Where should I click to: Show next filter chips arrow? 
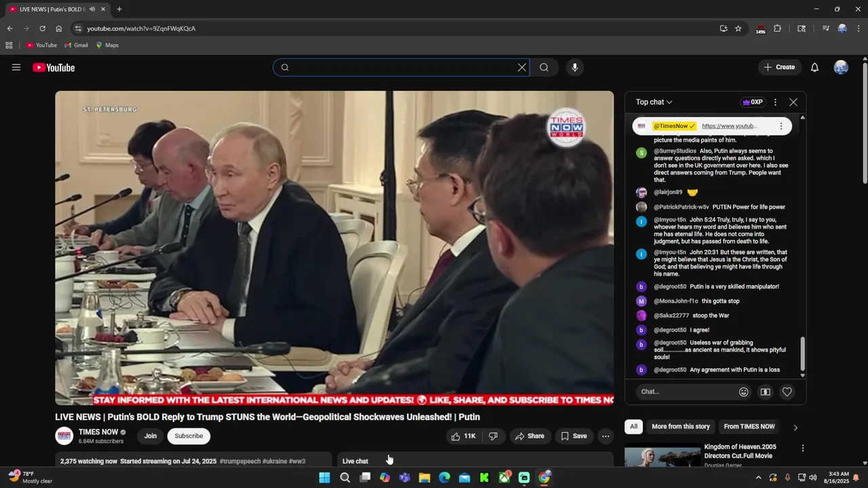click(795, 427)
